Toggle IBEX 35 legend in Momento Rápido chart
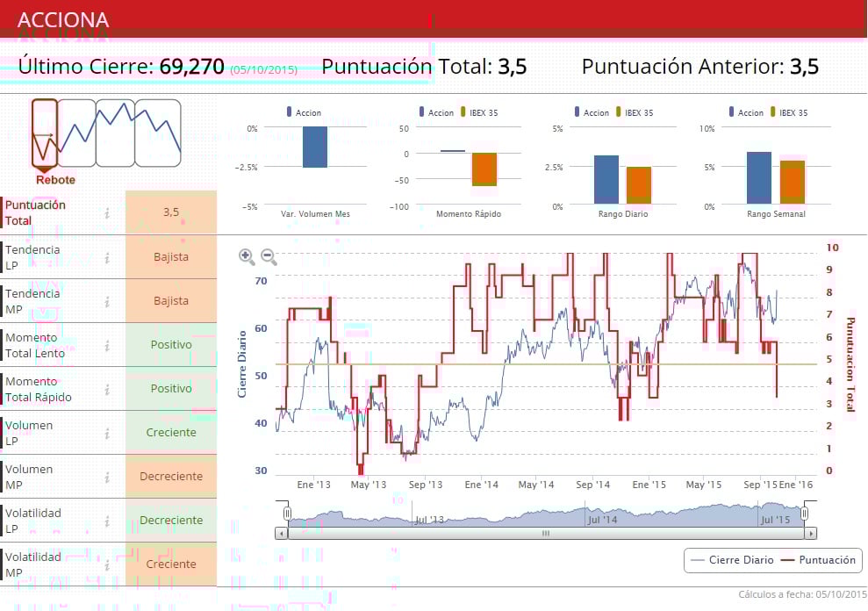The height and width of the screenshot is (611, 868). click(x=479, y=112)
